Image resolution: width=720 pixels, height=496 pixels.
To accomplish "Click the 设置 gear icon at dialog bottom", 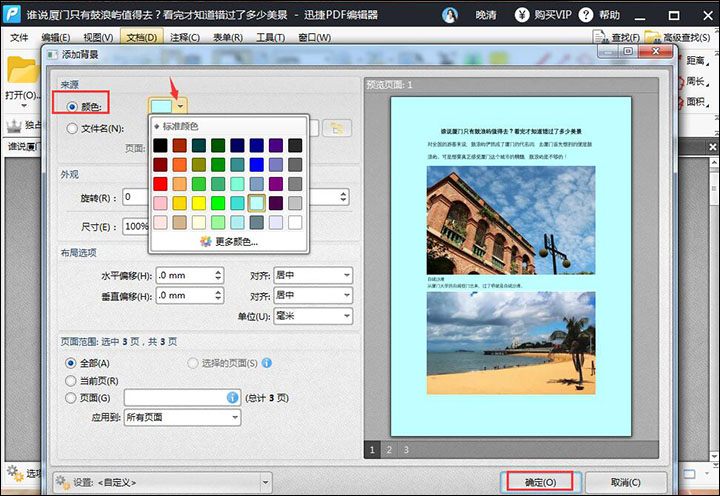I will pyautogui.click(x=64, y=481).
